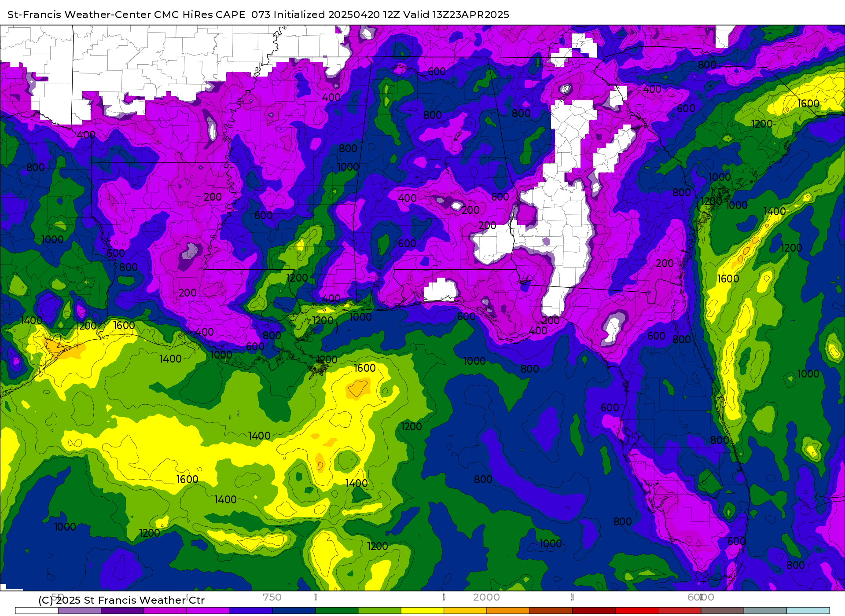This screenshot has height=616, width=845.
Task: Select the dark green legend swatch
Action: [x=337, y=611]
